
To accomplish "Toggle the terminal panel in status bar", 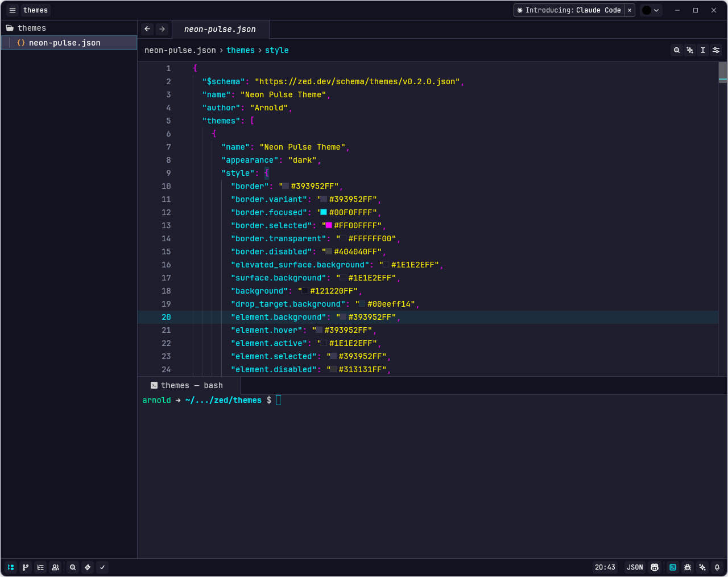I will click(673, 567).
